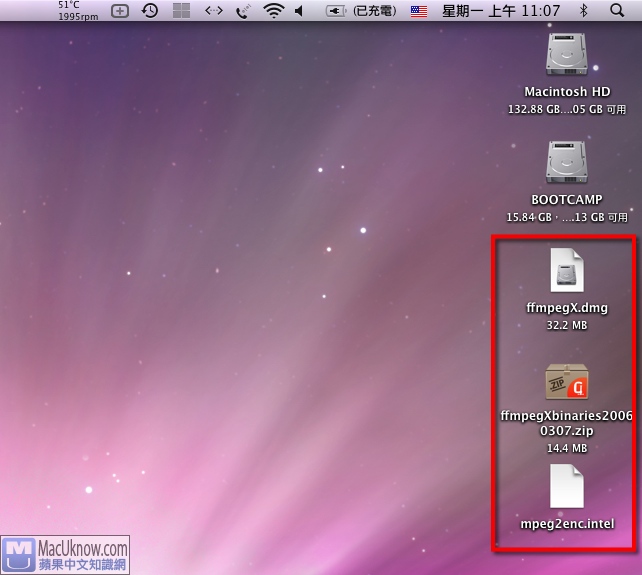
Task: Click the 14.4 MB size label
Action: [x=567, y=448]
